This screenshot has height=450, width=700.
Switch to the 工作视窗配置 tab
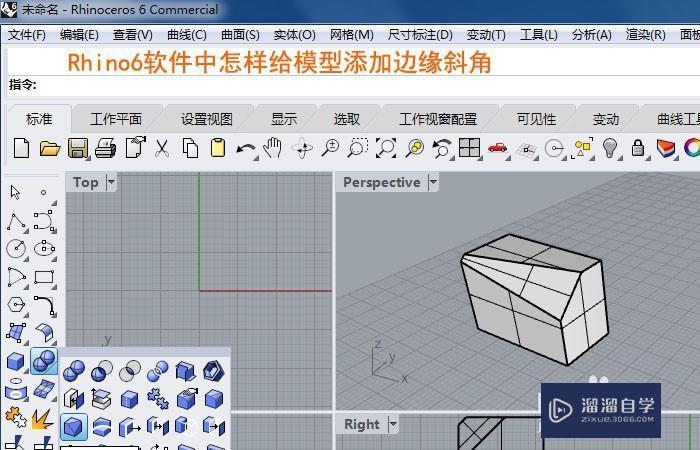[x=438, y=119]
